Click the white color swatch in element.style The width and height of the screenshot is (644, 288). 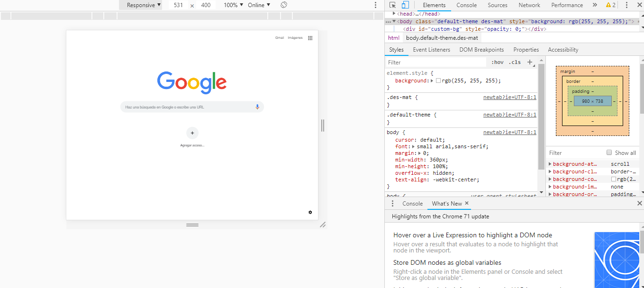438,81
